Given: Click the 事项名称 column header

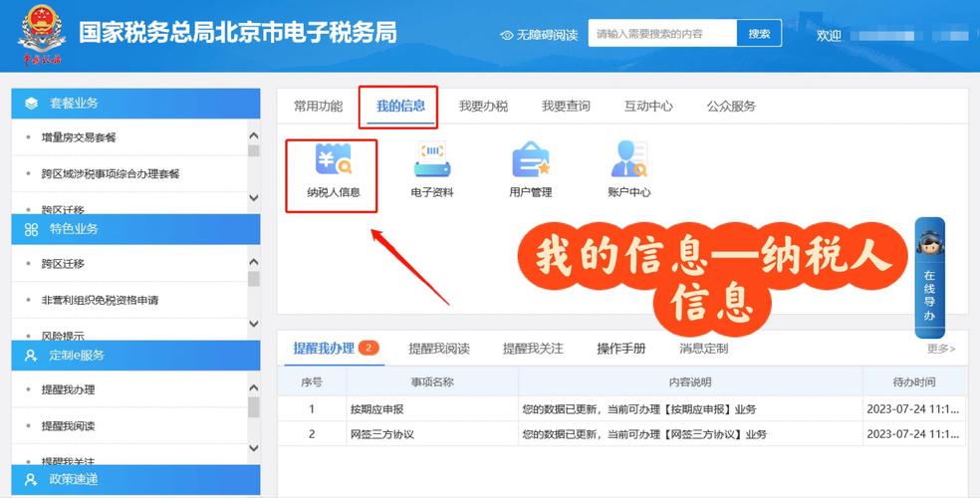Looking at the screenshot, I should click(432, 381).
